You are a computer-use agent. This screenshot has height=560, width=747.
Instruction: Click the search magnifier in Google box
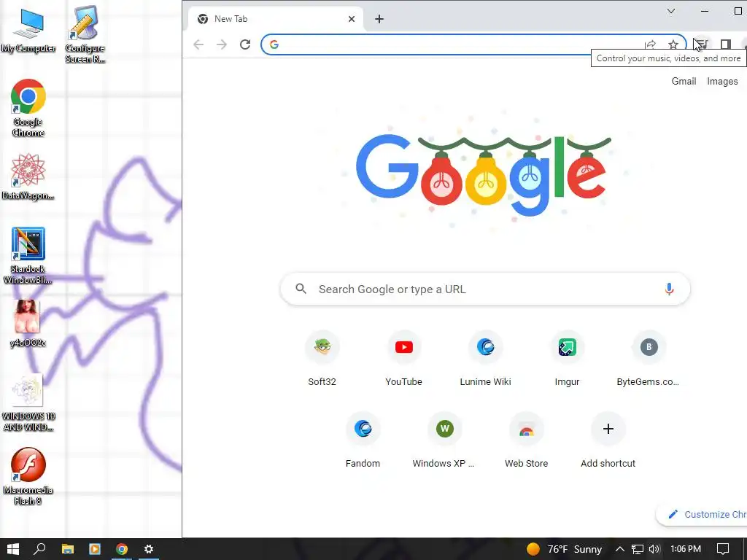coord(301,289)
